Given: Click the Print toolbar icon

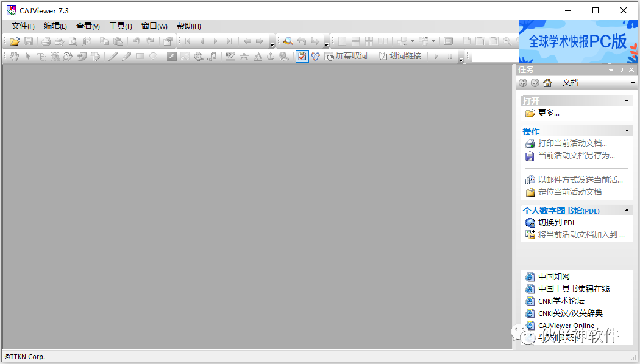Looking at the screenshot, I should [46, 41].
